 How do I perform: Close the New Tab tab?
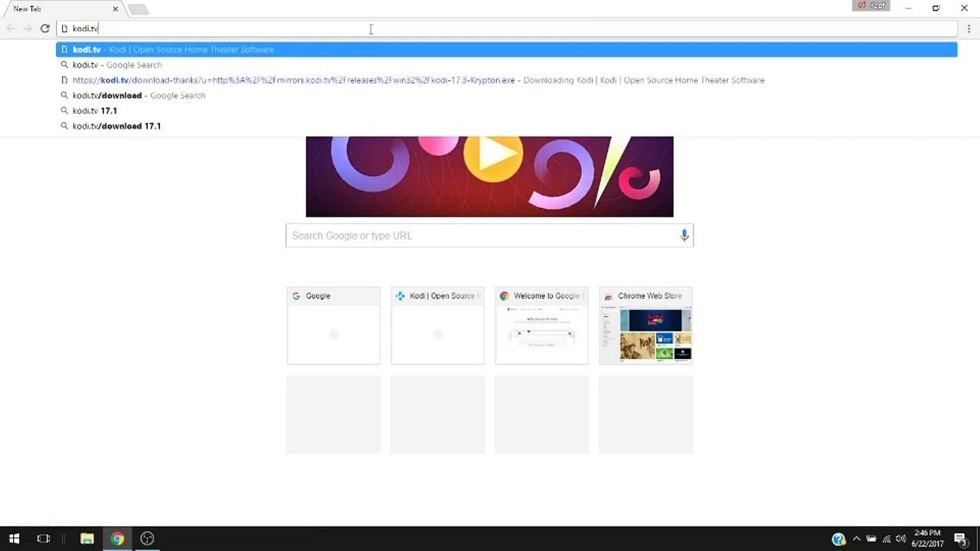click(x=116, y=9)
